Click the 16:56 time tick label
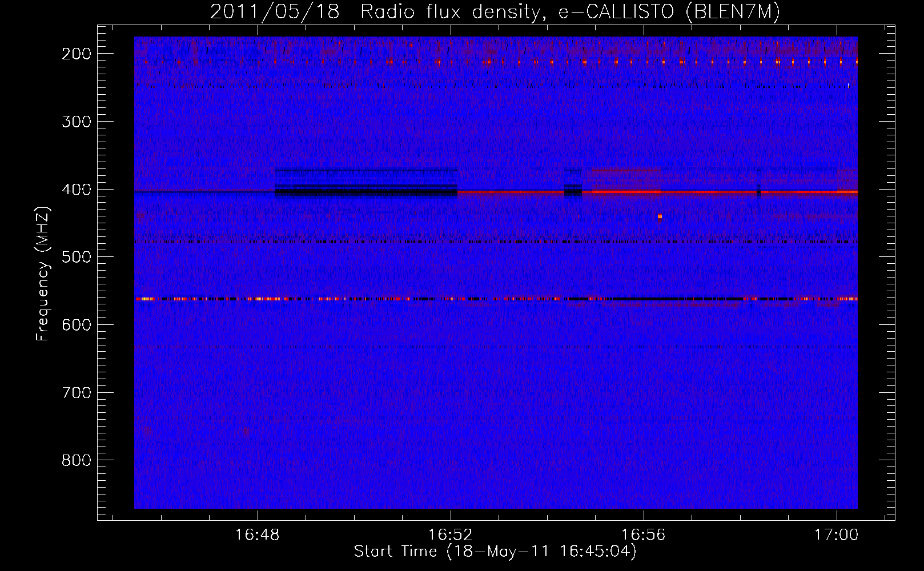The width and height of the screenshot is (924, 571). tap(644, 535)
